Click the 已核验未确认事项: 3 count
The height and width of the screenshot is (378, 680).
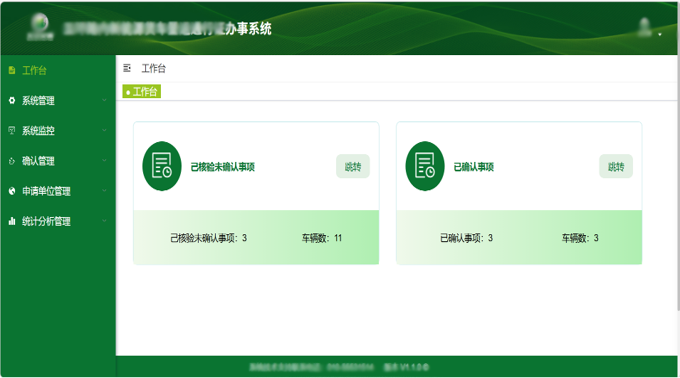(209, 238)
